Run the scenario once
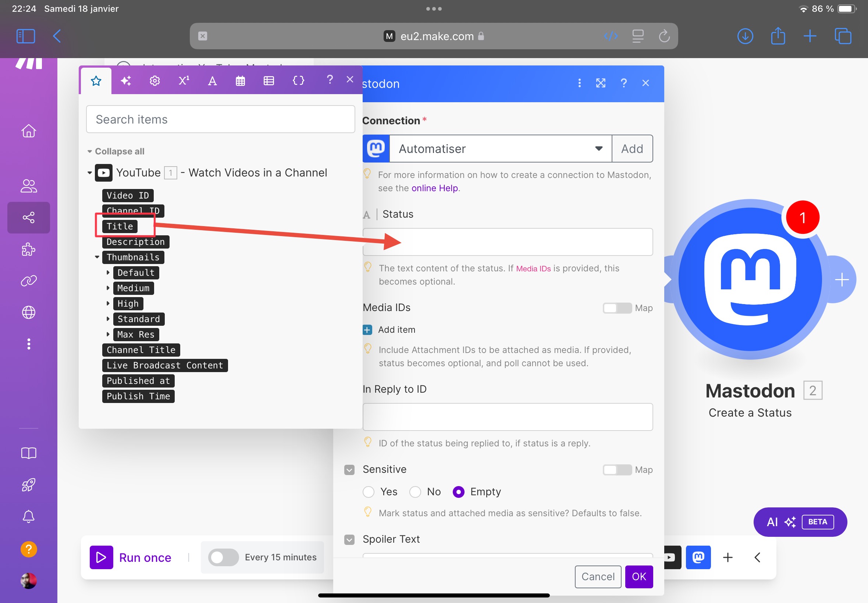The image size is (868, 603). click(x=130, y=557)
